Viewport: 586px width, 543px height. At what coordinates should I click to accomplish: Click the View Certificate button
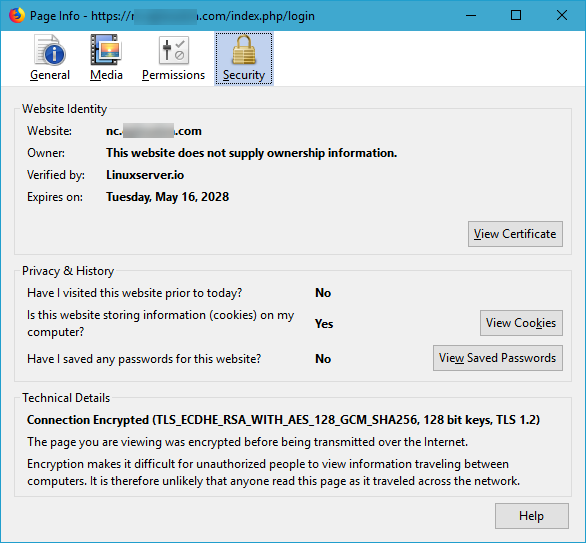coord(515,234)
